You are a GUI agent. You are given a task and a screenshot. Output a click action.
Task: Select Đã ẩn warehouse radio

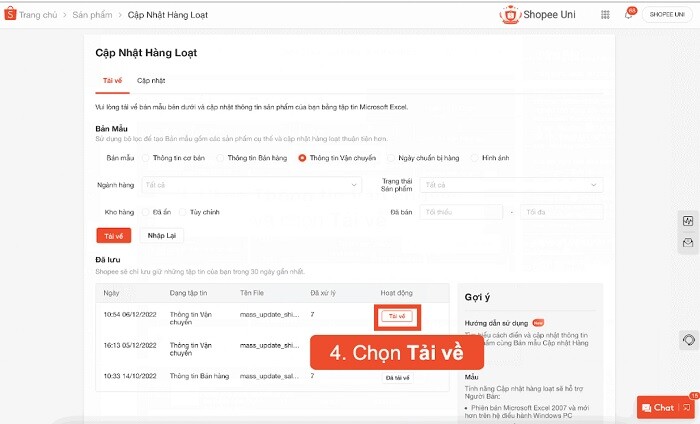tap(146, 212)
